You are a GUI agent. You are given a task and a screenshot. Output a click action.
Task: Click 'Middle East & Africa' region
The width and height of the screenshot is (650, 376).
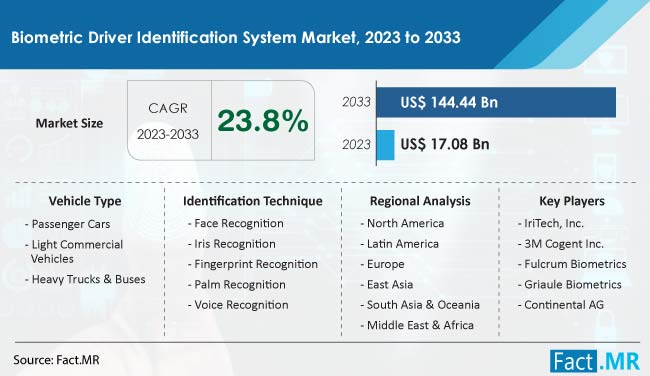(x=417, y=325)
